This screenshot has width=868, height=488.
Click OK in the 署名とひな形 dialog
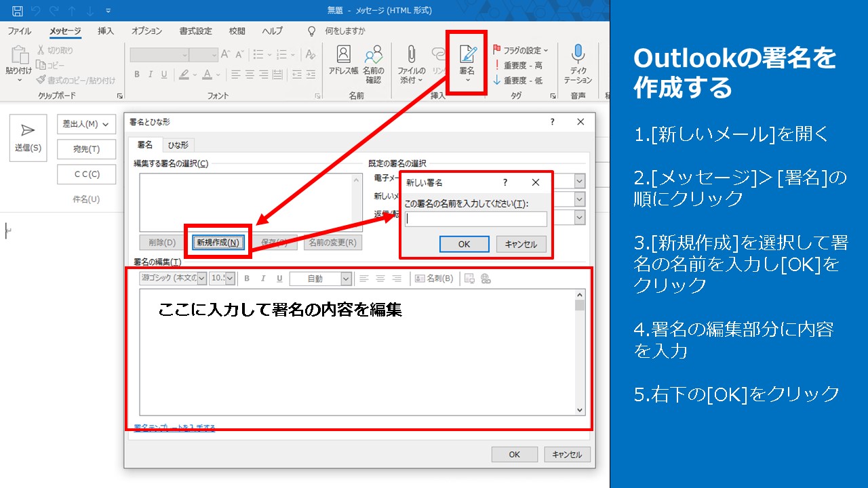point(515,455)
